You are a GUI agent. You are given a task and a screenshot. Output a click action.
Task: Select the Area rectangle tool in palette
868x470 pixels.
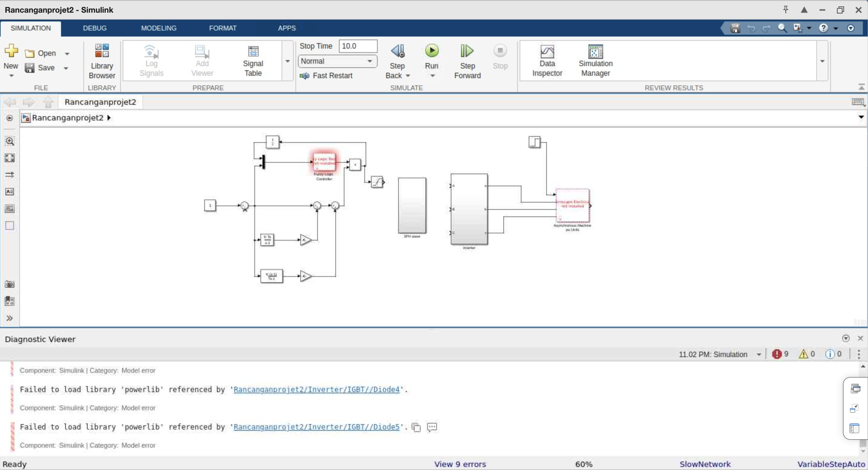click(x=10, y=225)
